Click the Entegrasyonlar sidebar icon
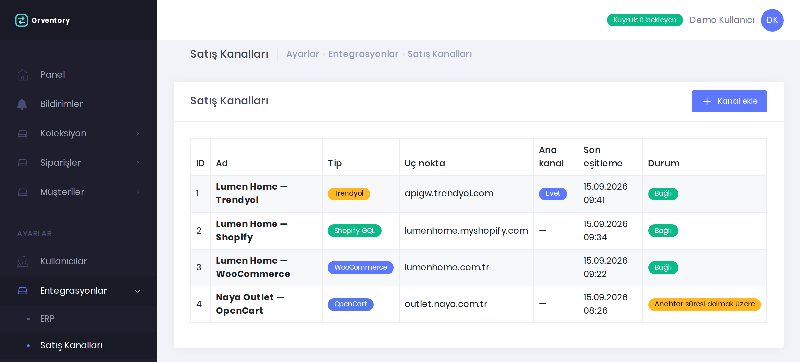The width and height of the screenshot is (800, 362). click(x=22, y=291)
